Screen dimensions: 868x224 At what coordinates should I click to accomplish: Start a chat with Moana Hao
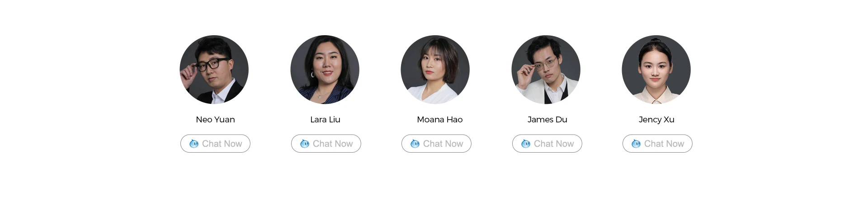coord(436,144)
